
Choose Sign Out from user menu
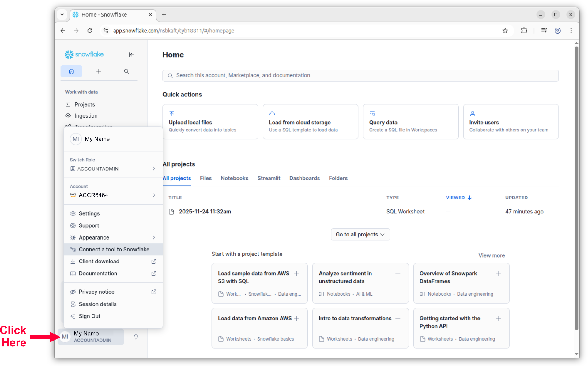pyautogui.click(x=89, y=316)
